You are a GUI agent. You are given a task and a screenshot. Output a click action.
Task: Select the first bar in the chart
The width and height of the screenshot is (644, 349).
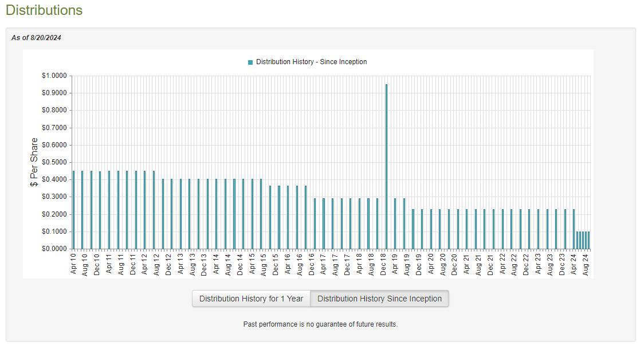click(73, 210)
